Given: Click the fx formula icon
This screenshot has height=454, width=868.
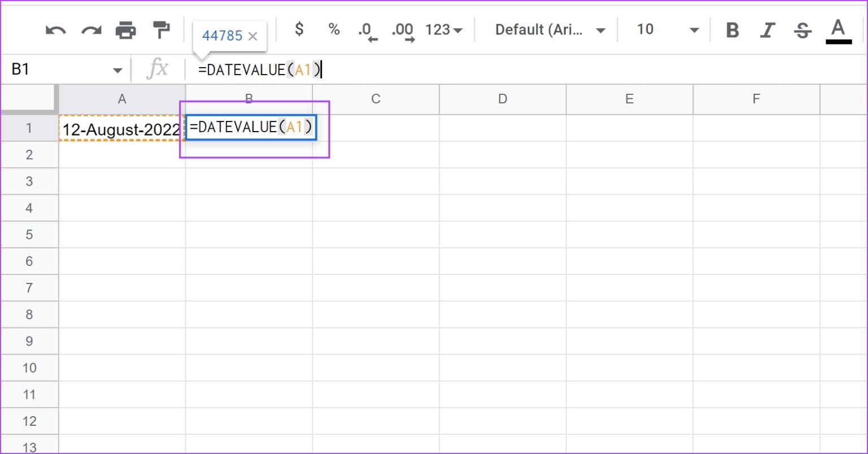Looking at the screenshot, I should pyautogui.click(x=158, y=69).
